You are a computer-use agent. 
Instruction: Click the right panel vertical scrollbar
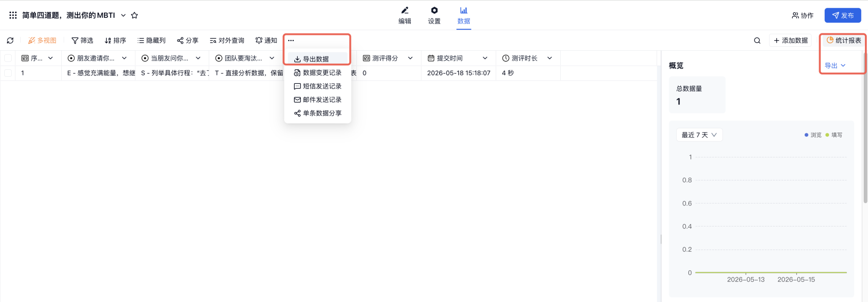click(865, 128)
